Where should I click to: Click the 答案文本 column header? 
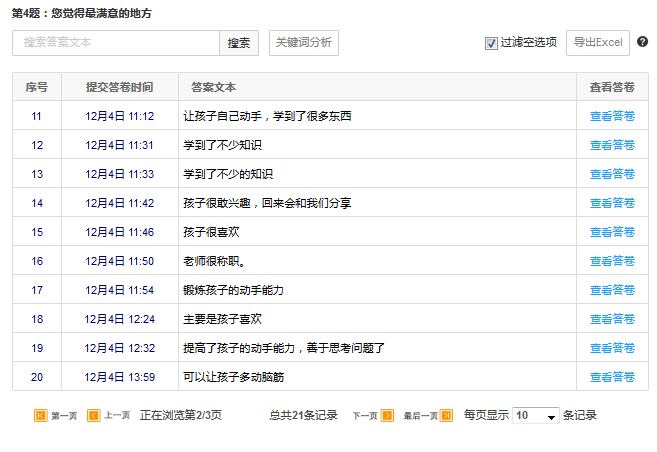[x=213, y=87]
